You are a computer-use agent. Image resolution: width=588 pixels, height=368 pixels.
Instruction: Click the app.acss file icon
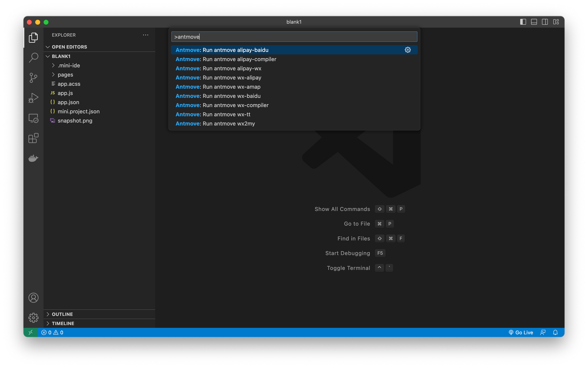[x=53, y=84]
